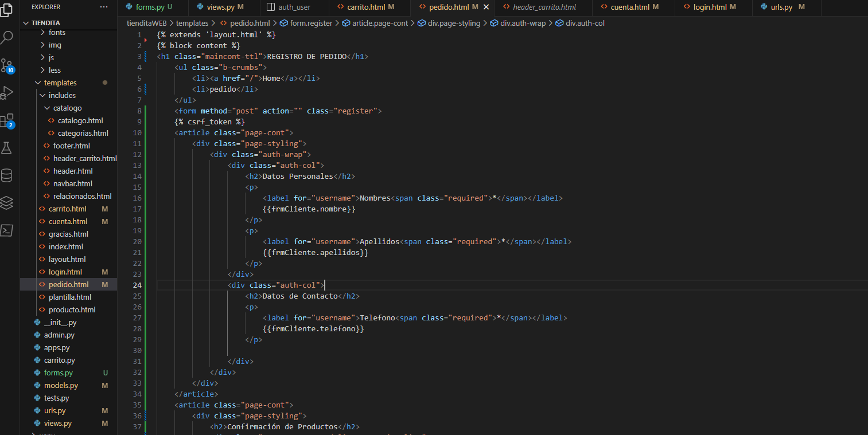Expand the fonts folder
Image resolution: width=868 pixels, height=435 pixels.
(x=56, y=33)
